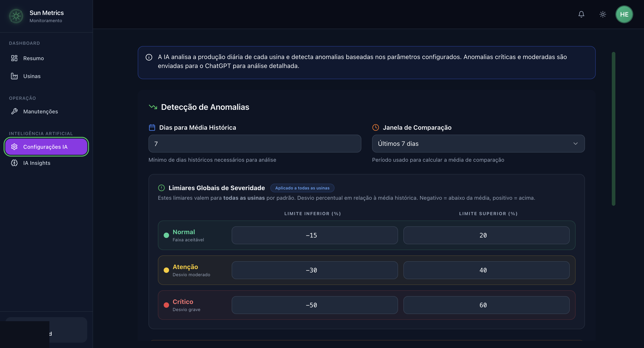Expand the comparison window chevron
Image resolution: width=644 pixels, height=348 pixels.
click(576, 144)
